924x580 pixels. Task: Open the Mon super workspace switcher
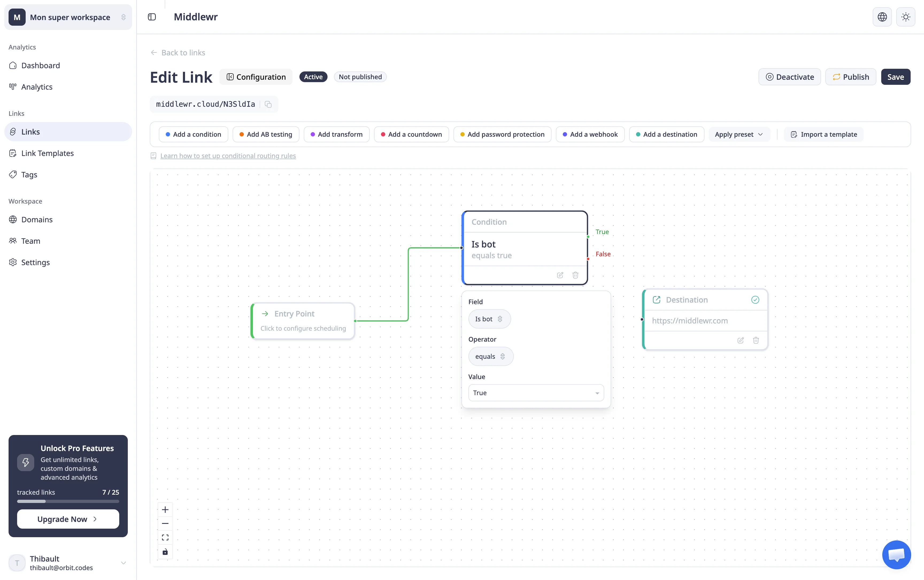point(68,17)
